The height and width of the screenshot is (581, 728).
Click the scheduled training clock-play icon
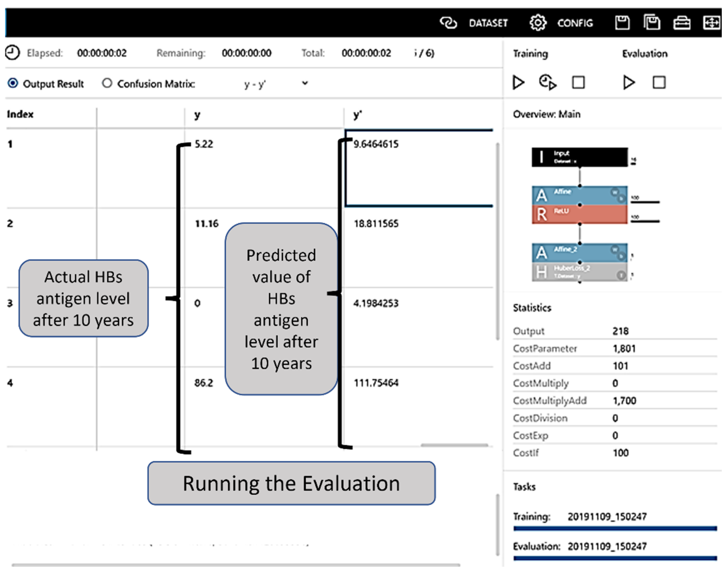click(547, 83)
